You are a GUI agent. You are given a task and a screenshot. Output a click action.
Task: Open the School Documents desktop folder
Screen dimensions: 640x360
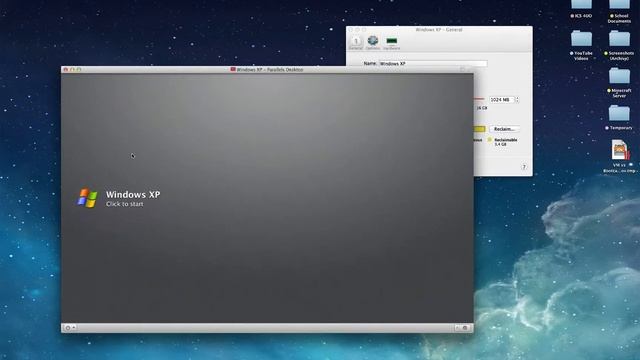pyautogui.click(x=619, y=11)
